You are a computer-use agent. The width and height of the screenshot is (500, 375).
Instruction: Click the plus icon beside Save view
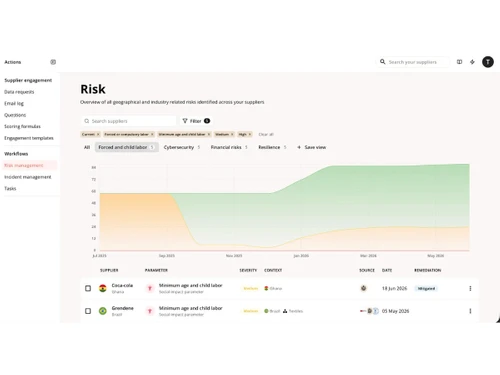[299, 147]
